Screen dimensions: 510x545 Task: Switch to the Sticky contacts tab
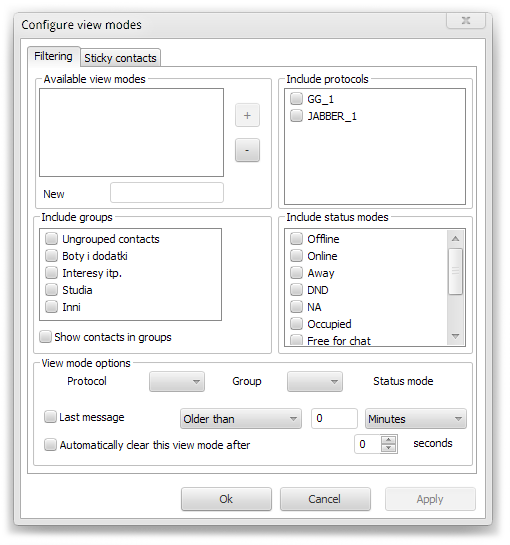point(120,58)
